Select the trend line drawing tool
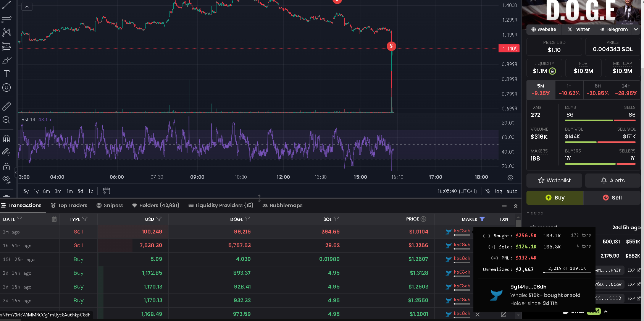 pyautogui.click(x=6, y=5)
